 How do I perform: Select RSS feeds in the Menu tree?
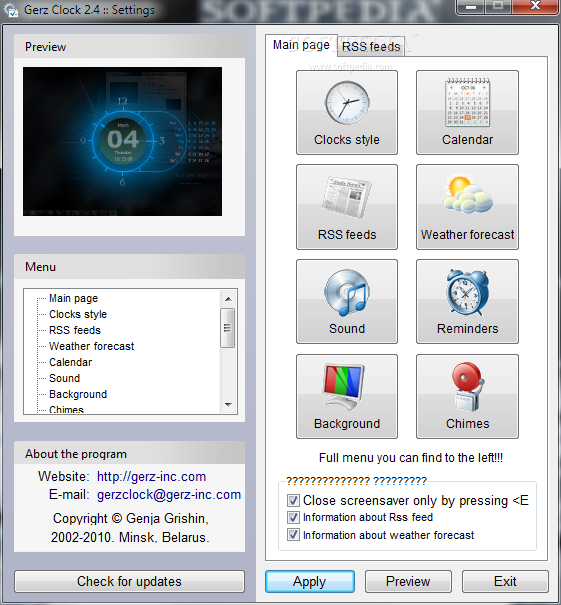tap(75, 330)
